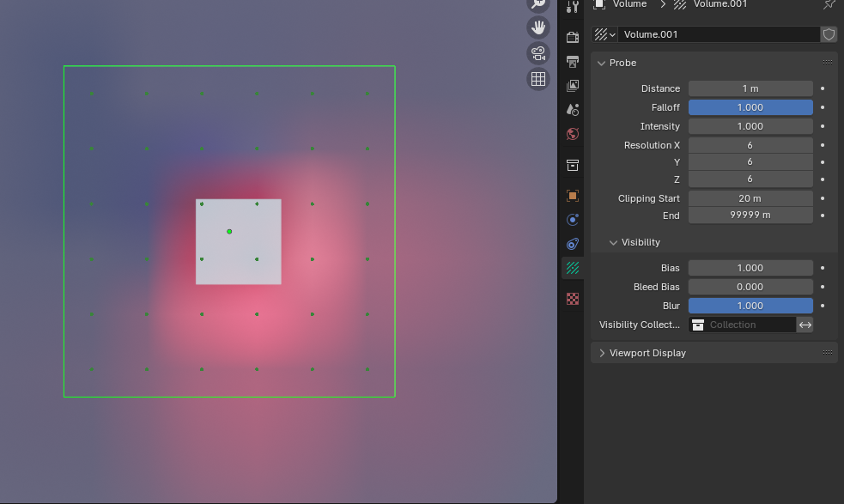Animate Bleed Bias property dot

(823, 287)
